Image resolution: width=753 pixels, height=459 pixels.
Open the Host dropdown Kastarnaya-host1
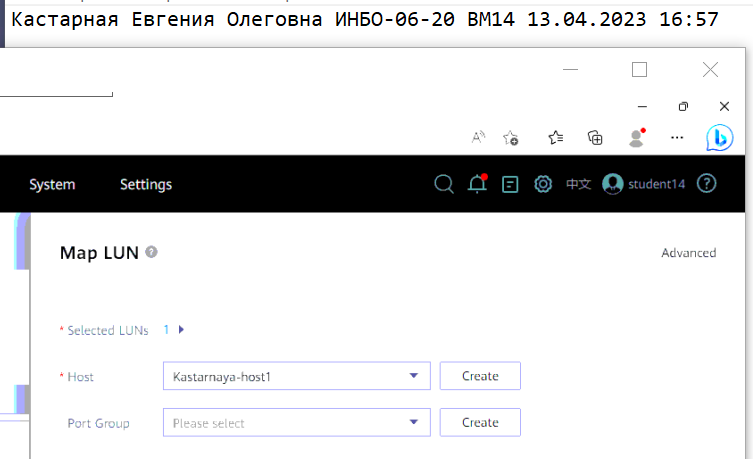[x=297, y=376]
